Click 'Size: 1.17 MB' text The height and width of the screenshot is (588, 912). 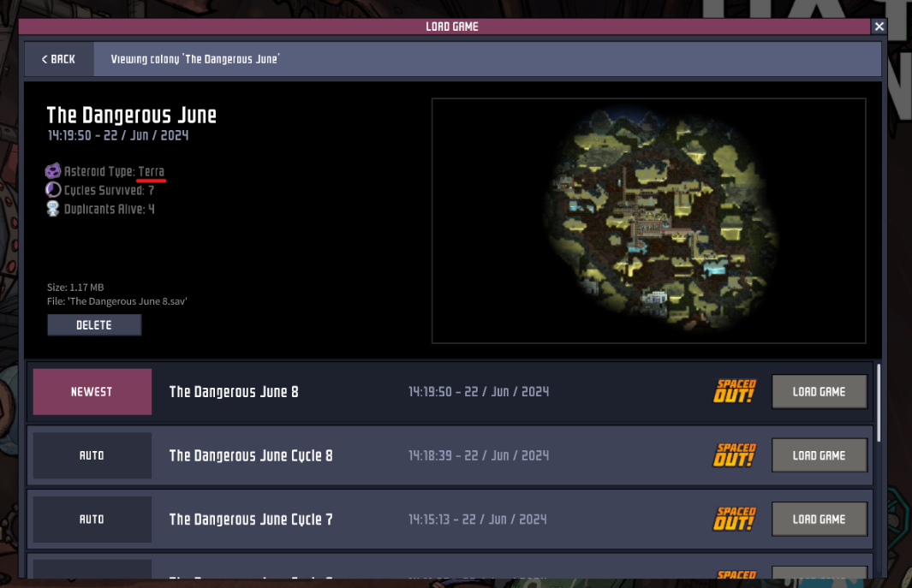pyautogui.click(x=75, y=288)
